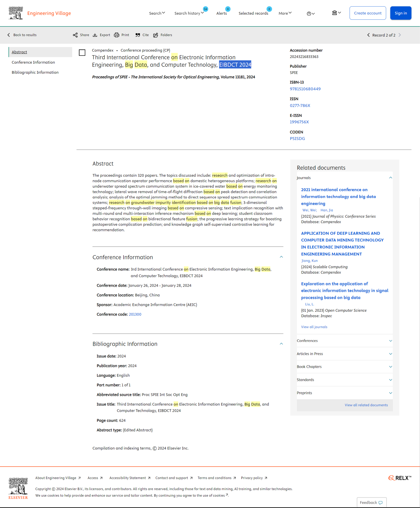Click author link Liu, L.

310,304
